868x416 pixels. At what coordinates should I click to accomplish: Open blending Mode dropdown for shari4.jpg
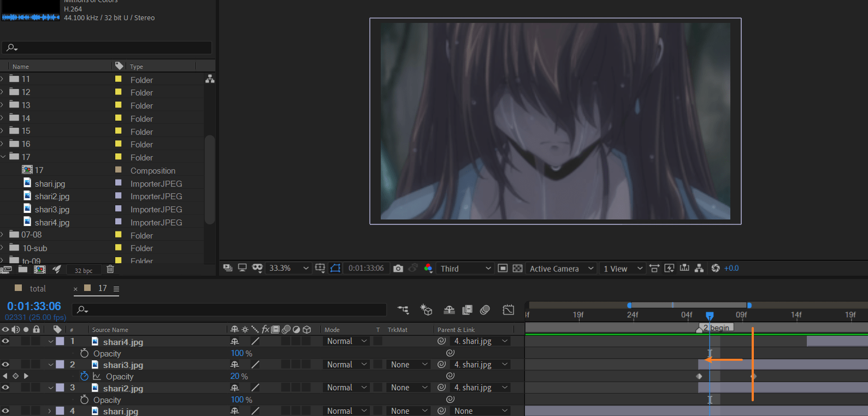pyautogui.click(x=347, y=341)
